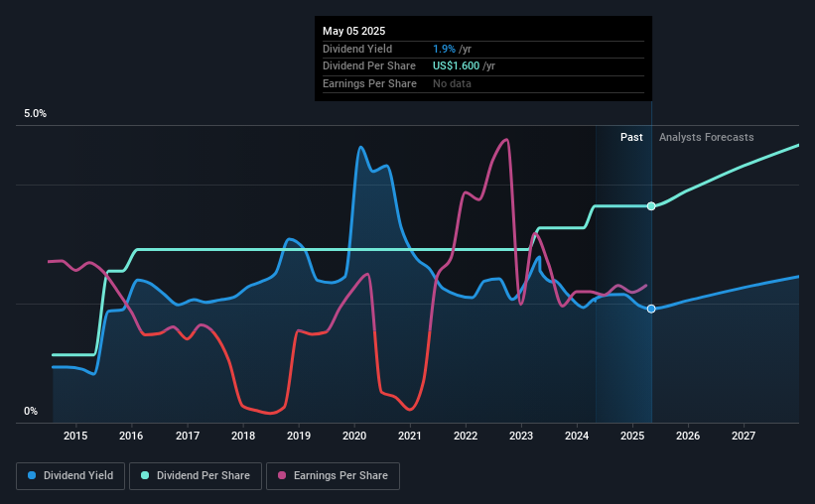The image size is (815, 504).
Task: Click the 'Dividend Yield' row label in tooltip
Action: click(x=357, y=49)
